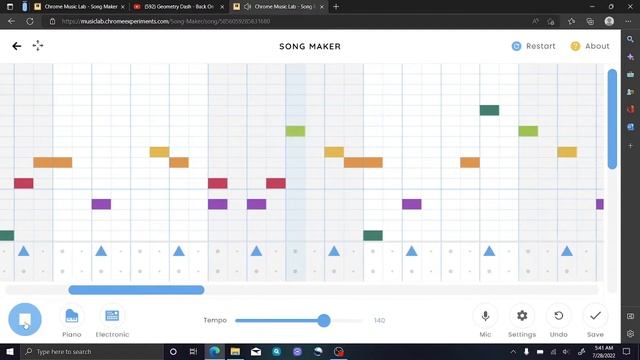This screenshot has height=360, width=640.
Task: Close the Geometry Dash tab
Action: tap(222, 7)
